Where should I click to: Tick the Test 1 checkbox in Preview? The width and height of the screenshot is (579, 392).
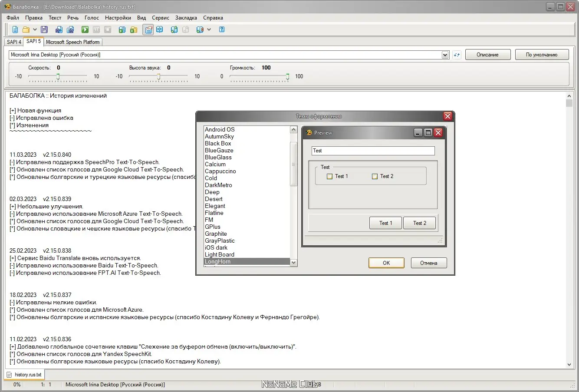(329, 176)
